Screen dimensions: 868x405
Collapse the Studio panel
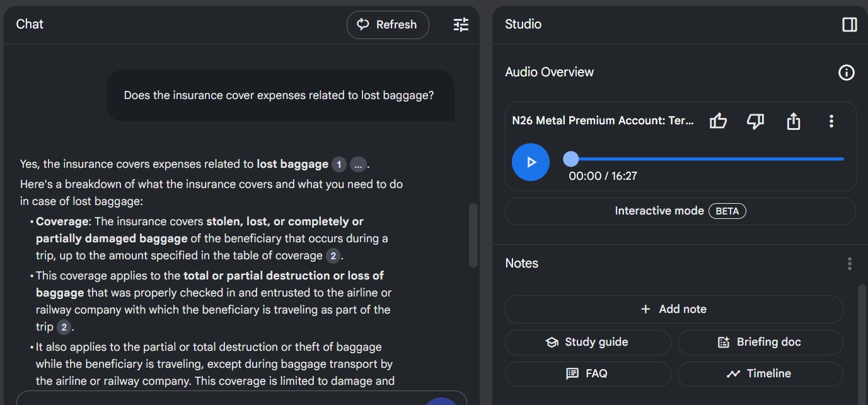click(x=849, y=25)
